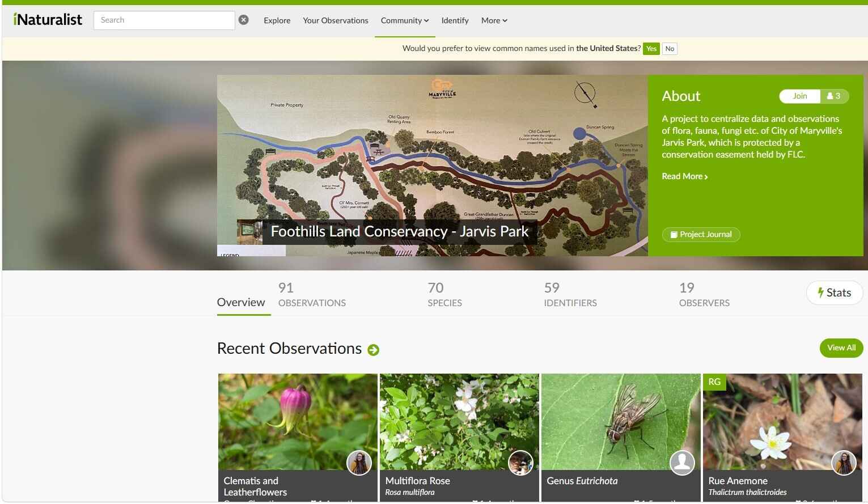Click the iNaturalist logo
This screenshot has width=868, height=504.
(48, 20)
